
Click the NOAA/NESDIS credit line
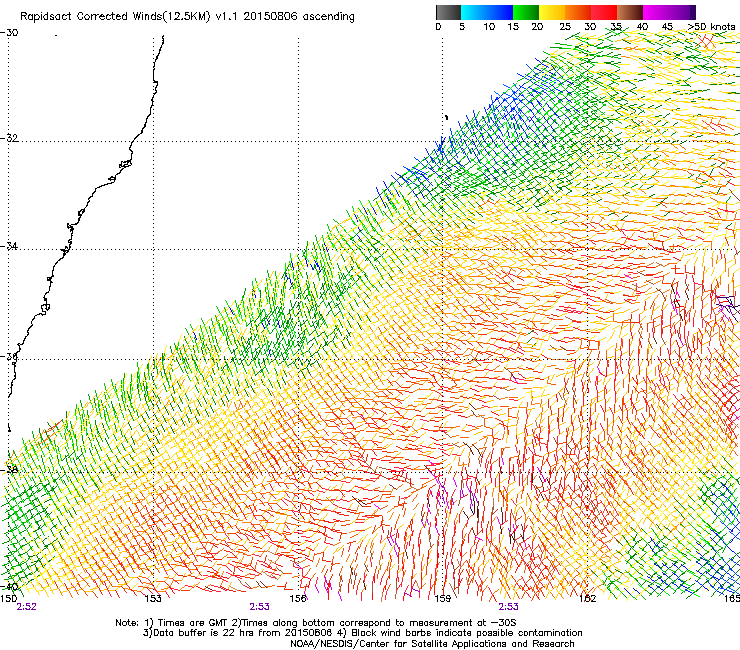[432, 644]
